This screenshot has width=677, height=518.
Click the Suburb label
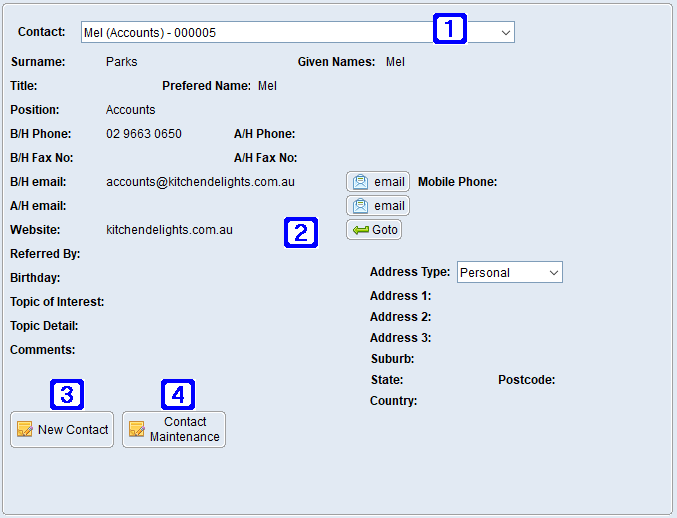(392, 359)
